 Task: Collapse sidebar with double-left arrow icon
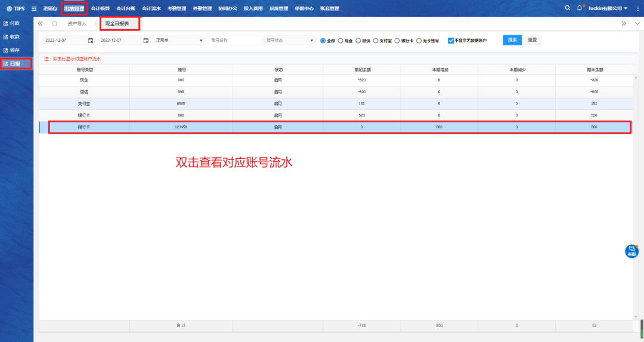[41, 23]
